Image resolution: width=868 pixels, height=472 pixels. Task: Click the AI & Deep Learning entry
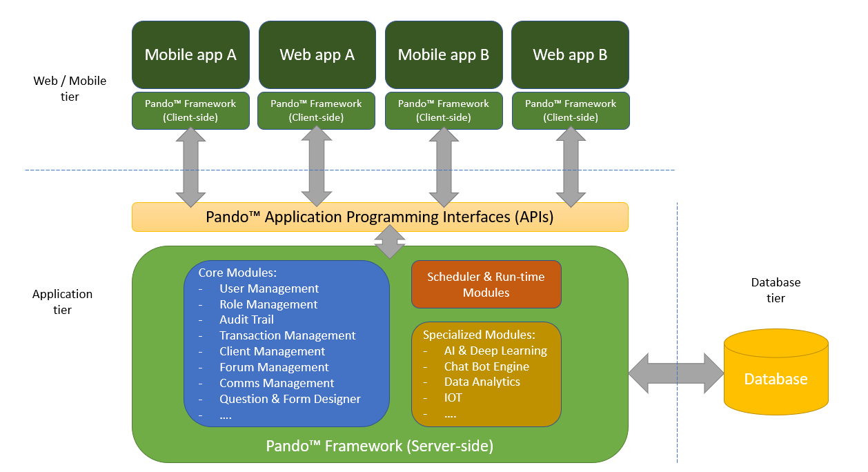[x=495, y=351]
